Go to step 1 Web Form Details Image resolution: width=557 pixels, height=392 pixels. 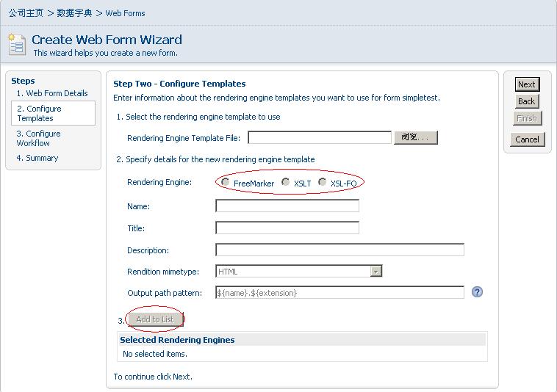pyautogui.click(x=52, y=93)
